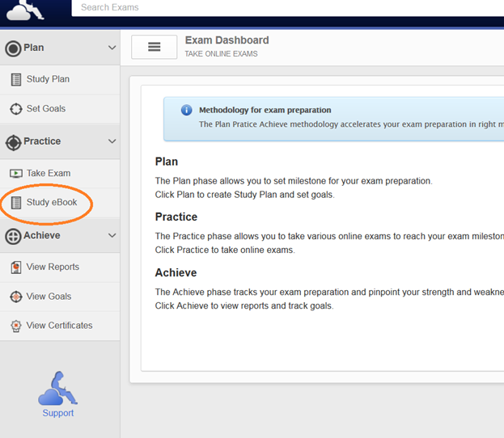Click the Exam Dashboard title

(x=227, y=40)
